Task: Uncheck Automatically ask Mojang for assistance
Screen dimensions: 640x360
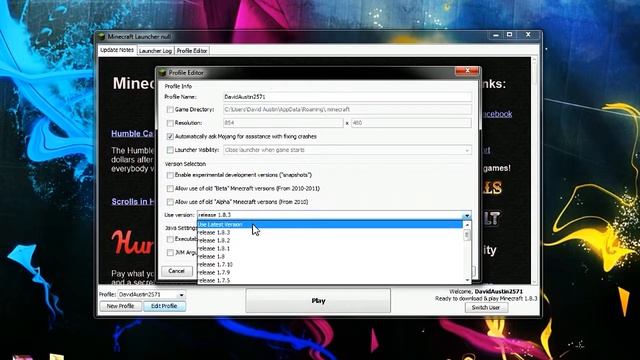Action: [x=170, y=136]
